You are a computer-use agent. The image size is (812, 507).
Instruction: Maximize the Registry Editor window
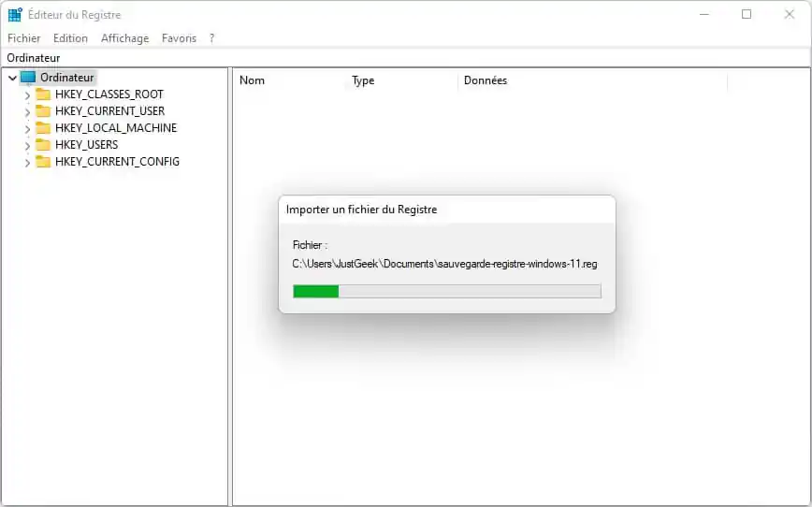click(x=747, y=15)
